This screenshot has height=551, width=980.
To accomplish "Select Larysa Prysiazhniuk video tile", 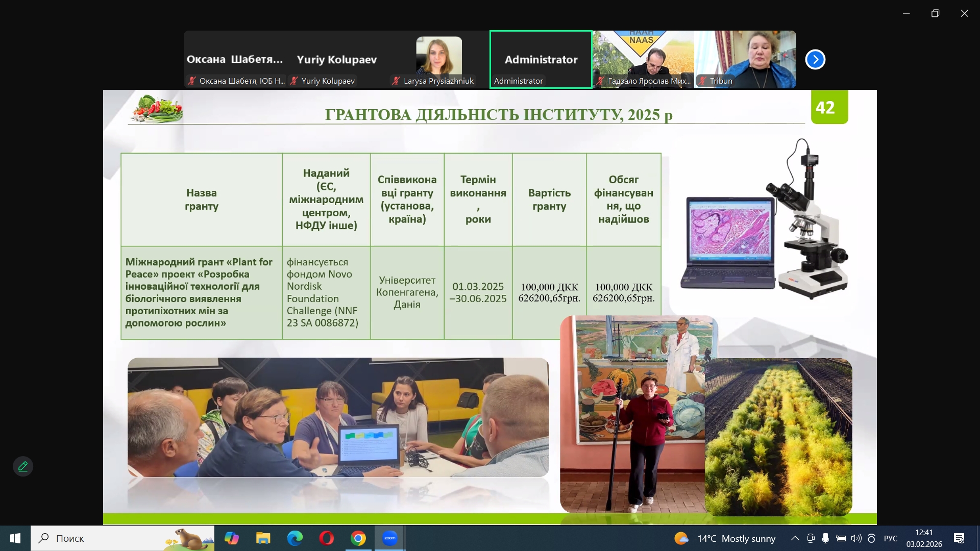I will 438,60.
